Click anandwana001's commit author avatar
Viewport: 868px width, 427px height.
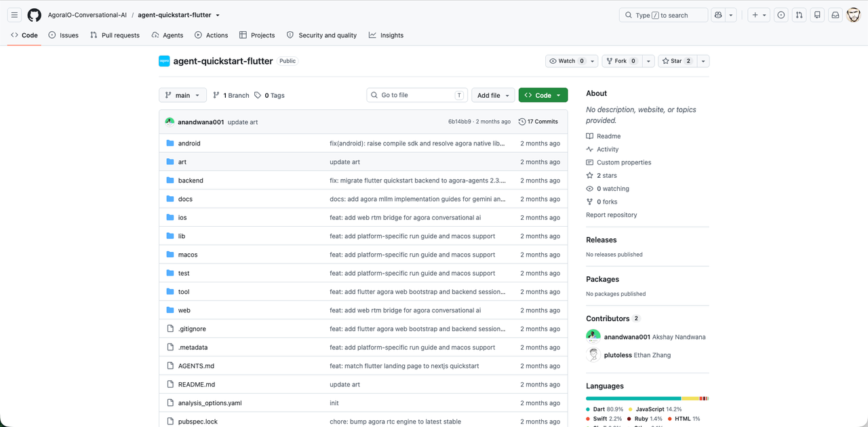pyautogui.click(x=170, y=122)
